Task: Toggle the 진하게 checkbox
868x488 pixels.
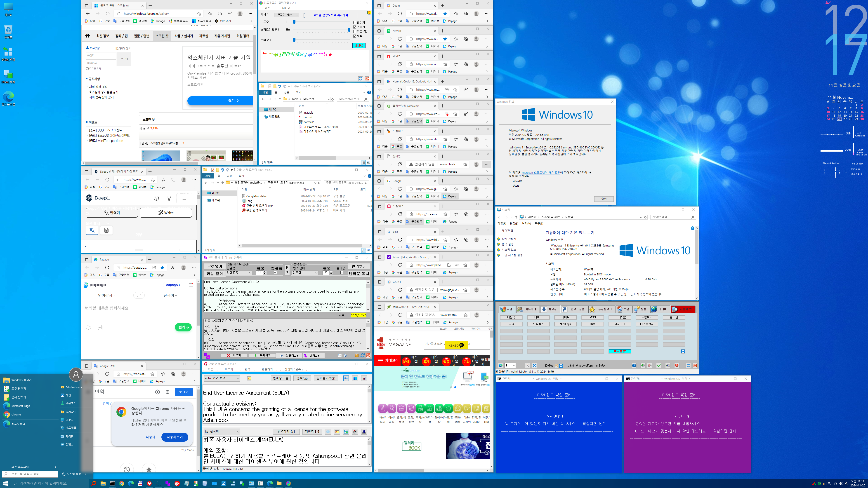Action: pos(355,22)
